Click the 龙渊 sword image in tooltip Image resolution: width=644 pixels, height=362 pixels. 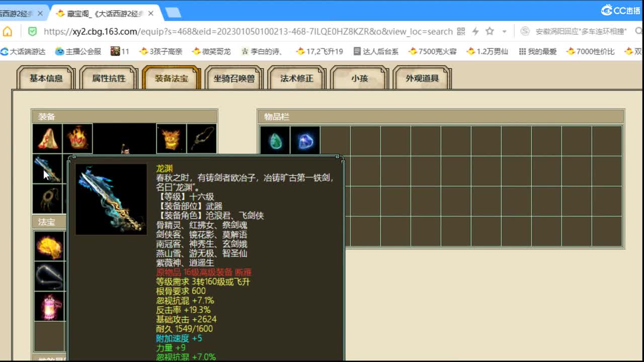tap(111, 199)
